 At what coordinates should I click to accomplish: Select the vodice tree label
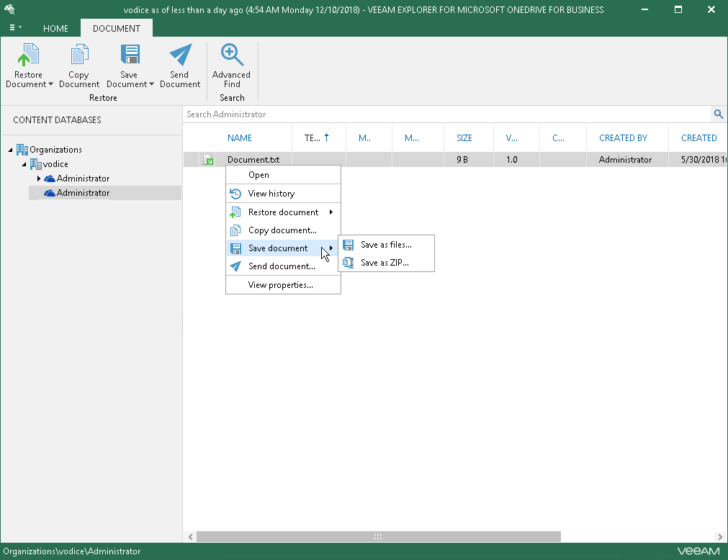coord(55,164)
